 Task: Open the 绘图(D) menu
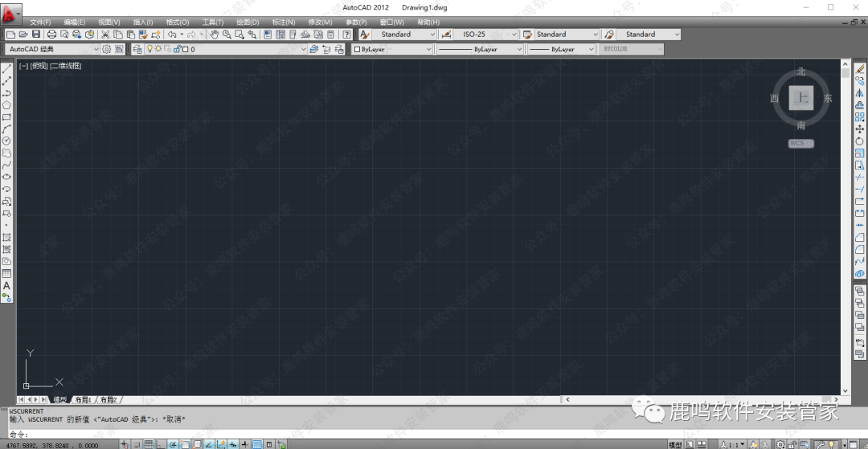coord(248,22)
